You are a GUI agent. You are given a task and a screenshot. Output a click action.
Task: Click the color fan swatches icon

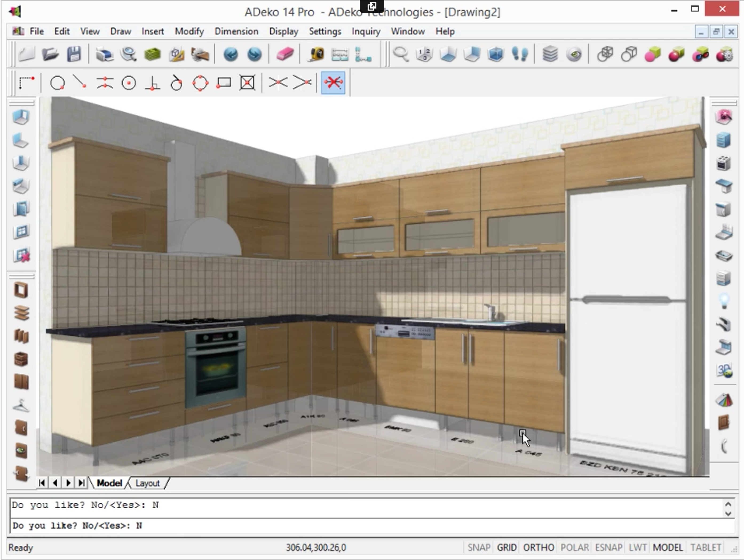coord(724,400)
